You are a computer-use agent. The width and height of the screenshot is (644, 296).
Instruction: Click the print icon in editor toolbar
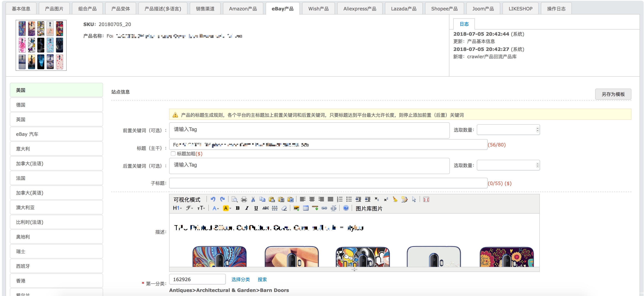point(244,199)
